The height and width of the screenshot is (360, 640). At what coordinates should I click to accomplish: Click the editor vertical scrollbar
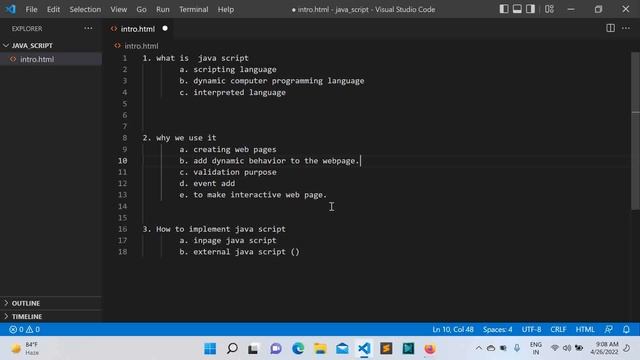coord(636,131)
